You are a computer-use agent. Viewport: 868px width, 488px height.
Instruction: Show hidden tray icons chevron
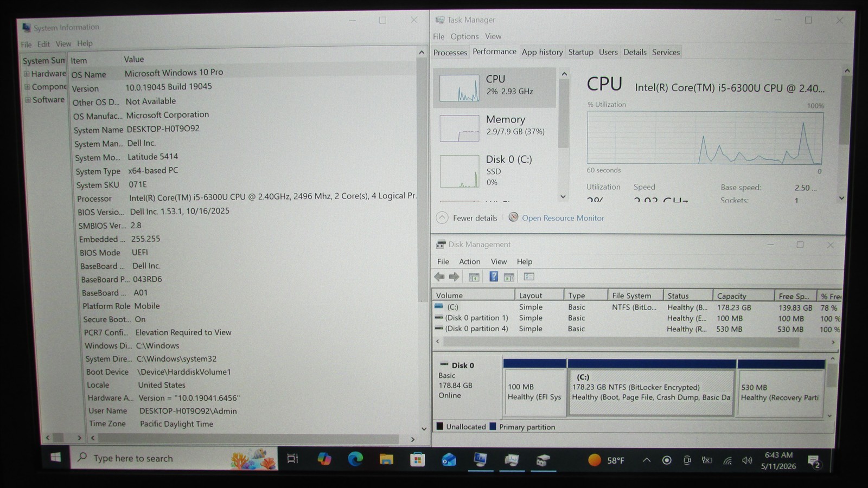tap(647, 460)
